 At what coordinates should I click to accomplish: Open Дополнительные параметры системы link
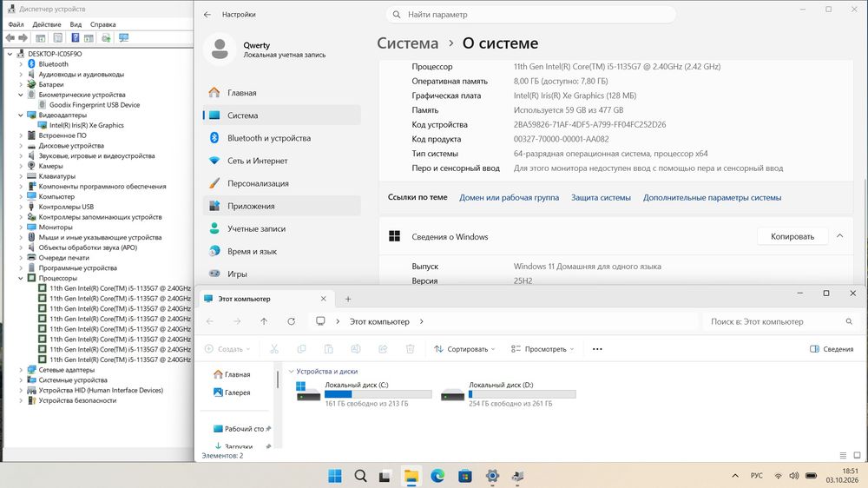(712, 197)
